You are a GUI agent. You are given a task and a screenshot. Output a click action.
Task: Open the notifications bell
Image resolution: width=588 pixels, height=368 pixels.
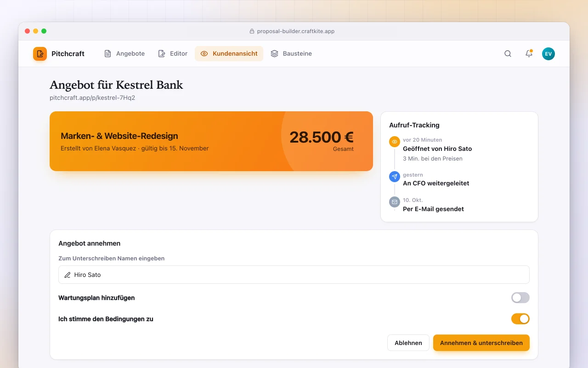529,54
